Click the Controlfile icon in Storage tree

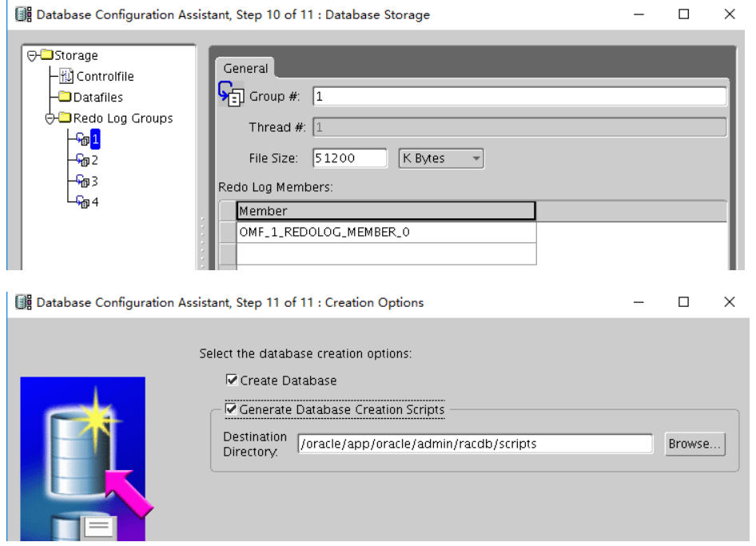66,76
